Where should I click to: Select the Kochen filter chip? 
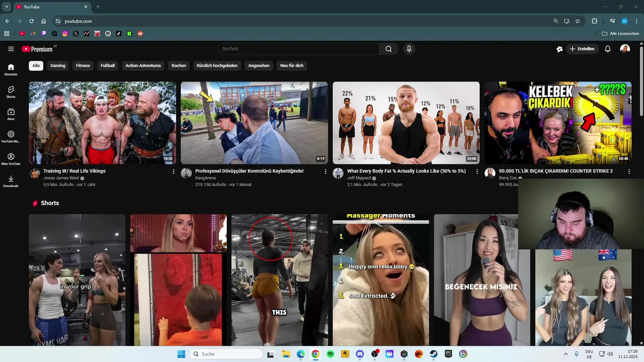[x=179, y=65]
